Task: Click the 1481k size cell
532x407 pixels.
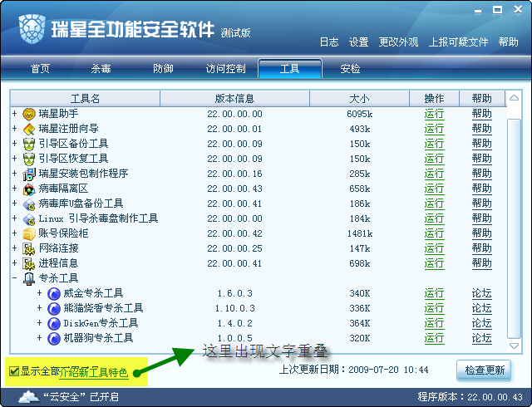Action: point(360,233)
